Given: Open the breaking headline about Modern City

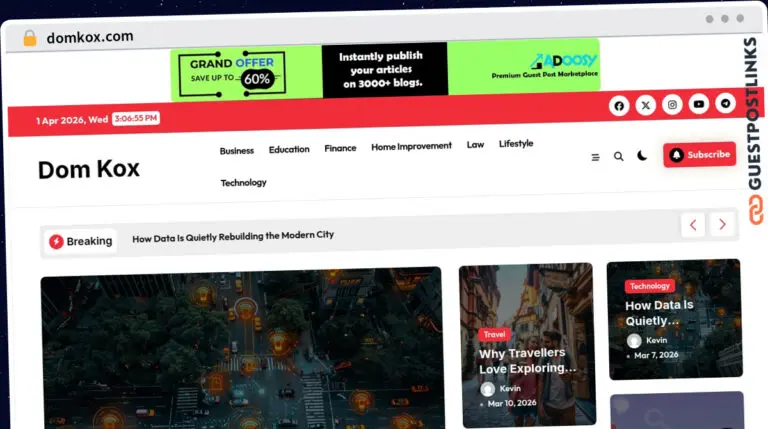Looking at the screenshot, I should coord(233,237).
